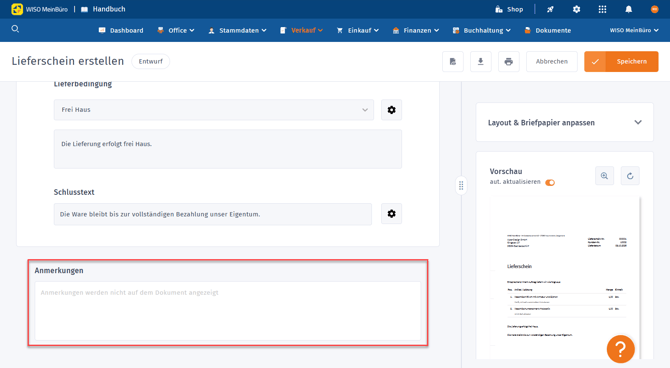Open the Handbuch link
The height and width of the screenshot is (368, 670).
(x=103, y=9)
